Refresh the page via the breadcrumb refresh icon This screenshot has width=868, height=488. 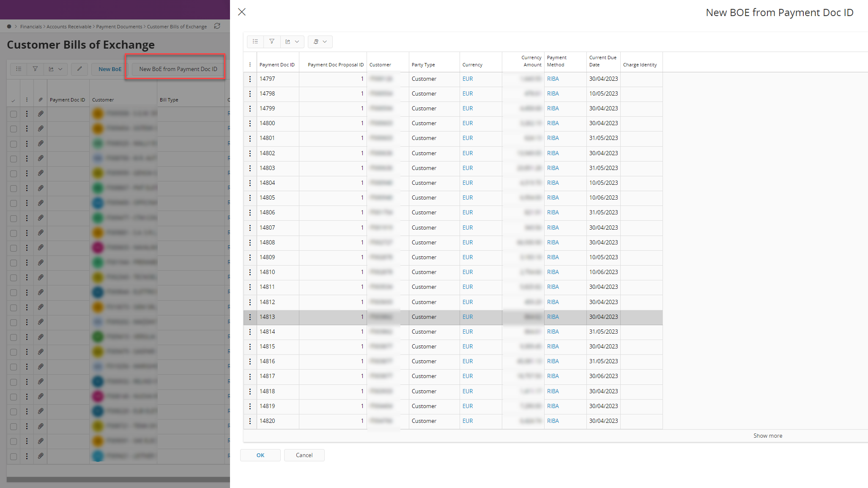point(217,26)
